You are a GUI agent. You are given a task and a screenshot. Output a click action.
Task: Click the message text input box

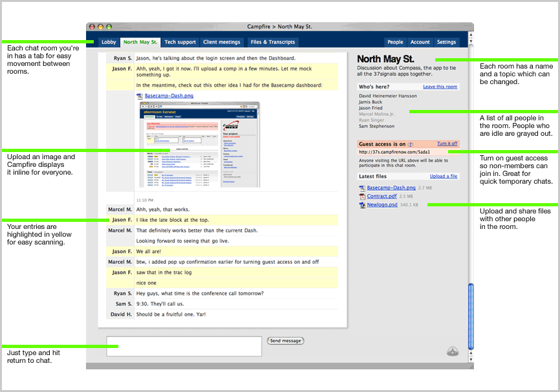pyautogui.click(x=184, y=346)
